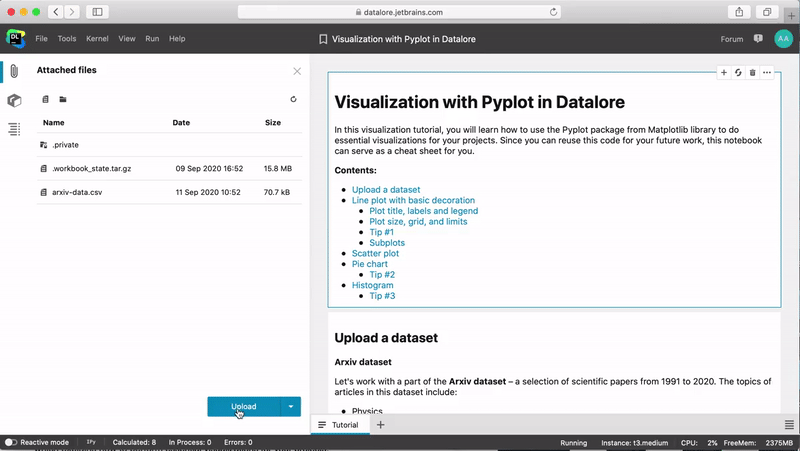This screenshot has height=451, width=800.
Task: Open the library package cube sidebar icon
Action: [14, 101]
